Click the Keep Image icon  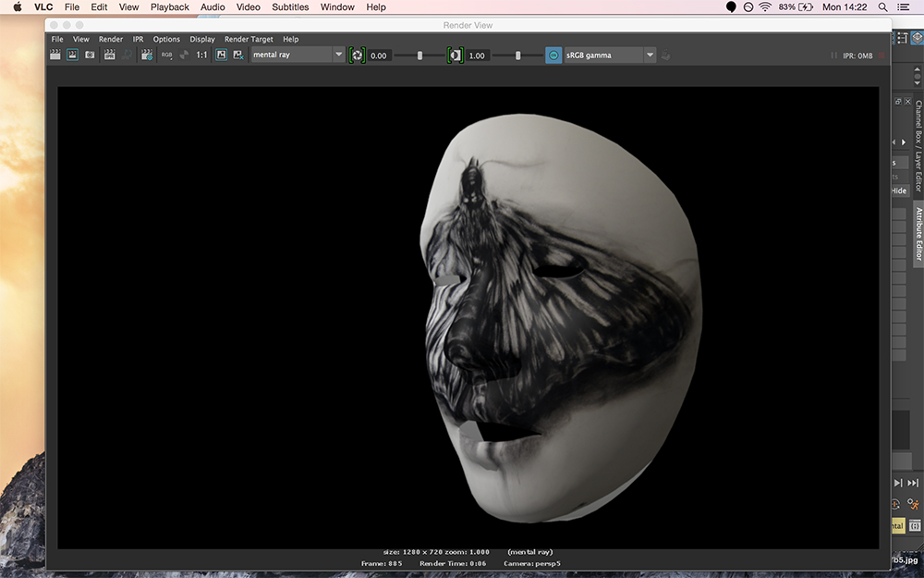pos(221,55)
